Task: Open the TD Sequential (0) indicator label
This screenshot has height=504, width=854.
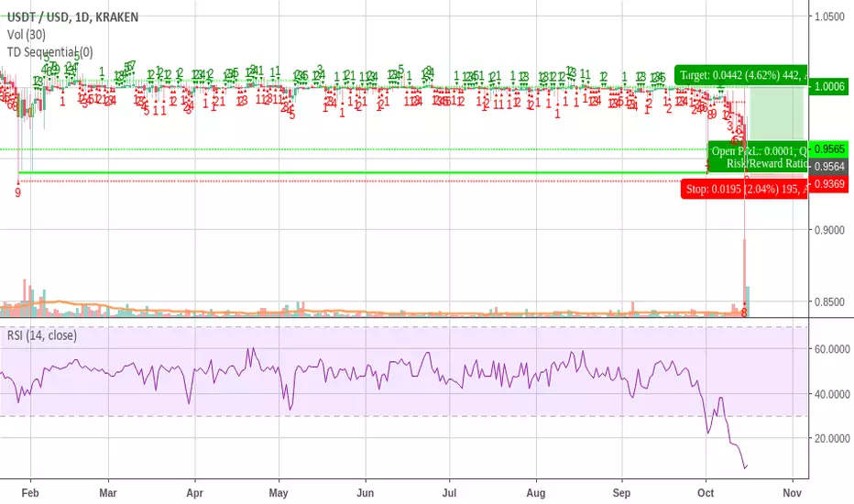Action: point(49,52)
